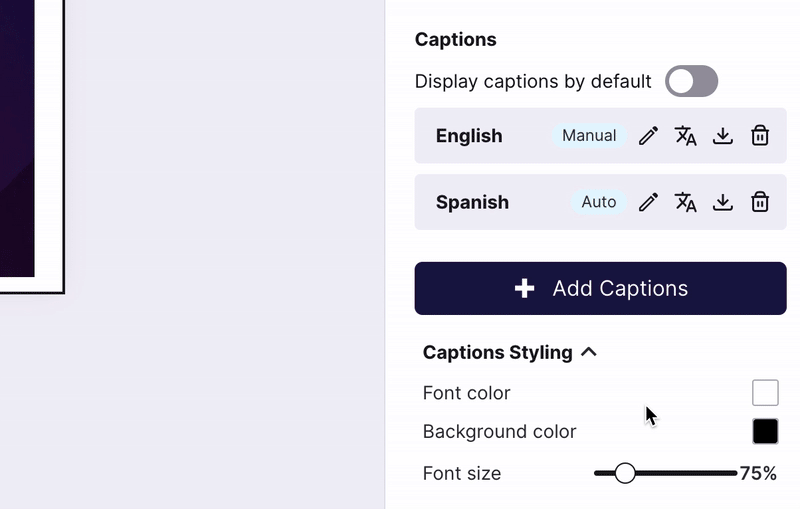The height and width of the screenshot is (509, 800).
Task: Select the Spanish caption row label
Action: point(472,202)
